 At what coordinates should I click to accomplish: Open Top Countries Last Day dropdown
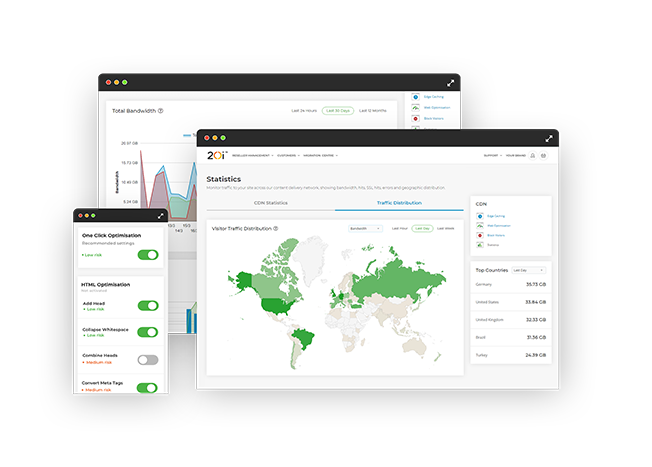pos(529,270)
